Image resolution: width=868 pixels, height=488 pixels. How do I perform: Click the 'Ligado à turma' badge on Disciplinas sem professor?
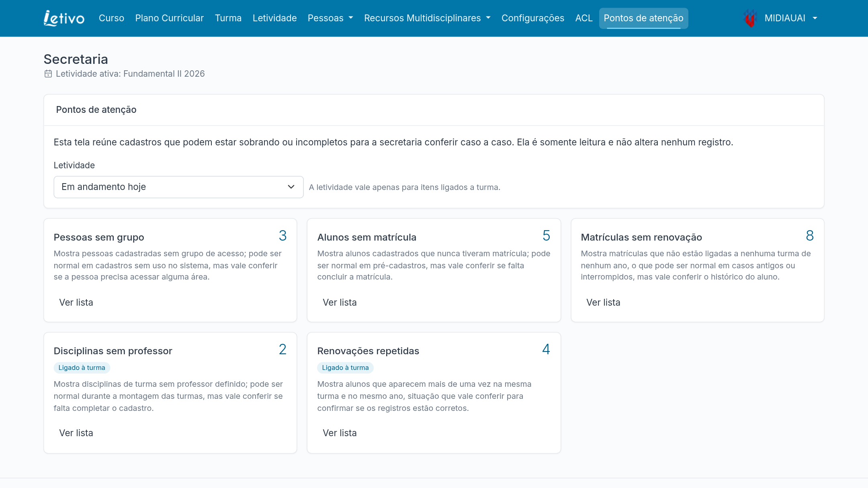tap(82, 368)
